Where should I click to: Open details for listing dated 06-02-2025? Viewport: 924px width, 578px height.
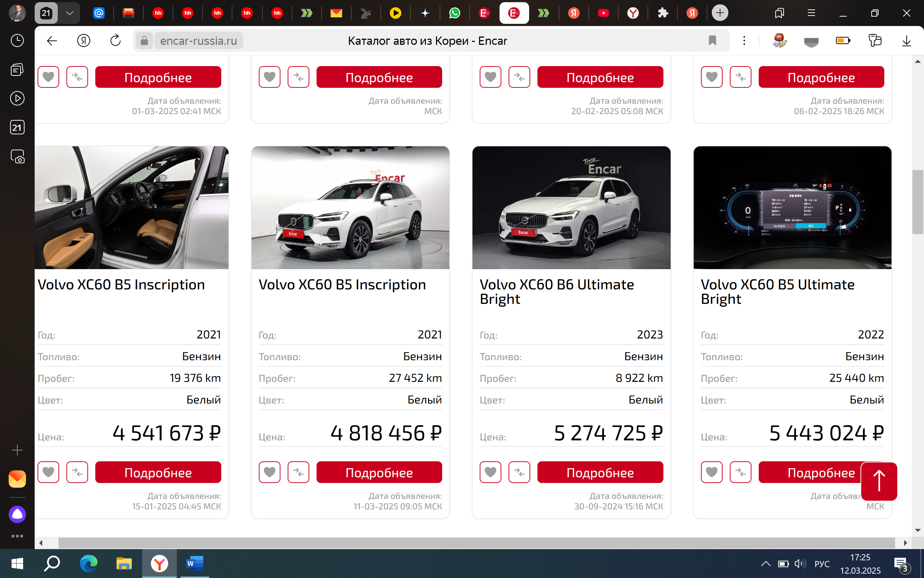(x=821, y=77)
